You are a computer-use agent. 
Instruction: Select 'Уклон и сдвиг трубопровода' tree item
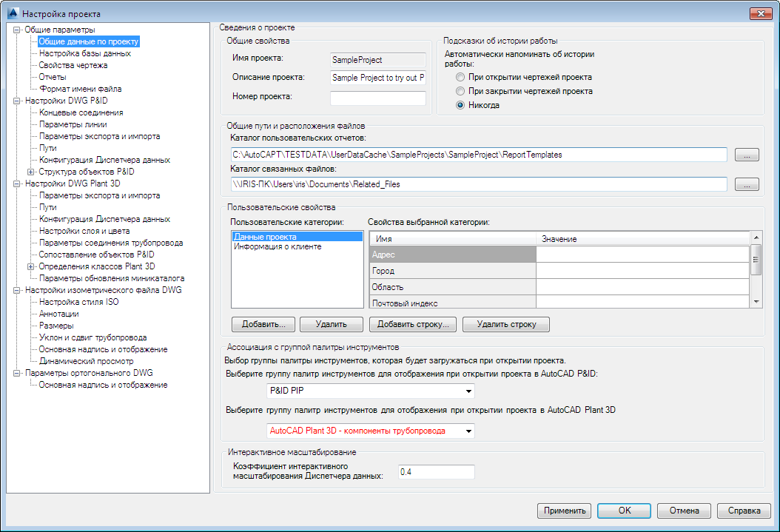(x=93, y=337)
